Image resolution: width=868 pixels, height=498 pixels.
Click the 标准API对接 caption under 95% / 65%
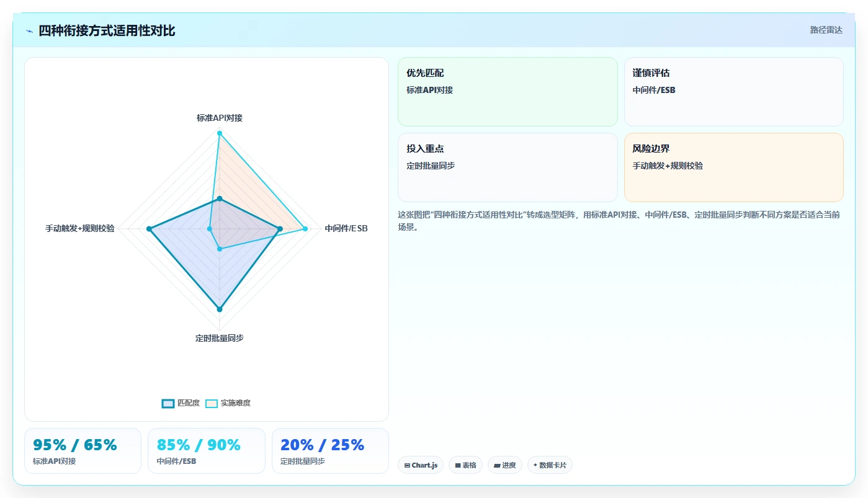pyautogui.click(x=55, y=461)
